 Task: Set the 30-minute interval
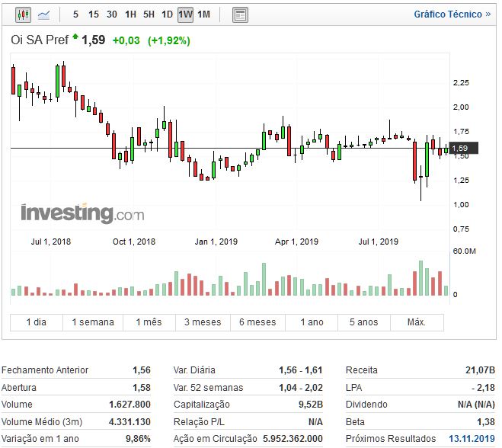pyautogui.click(x=112, y=14)
